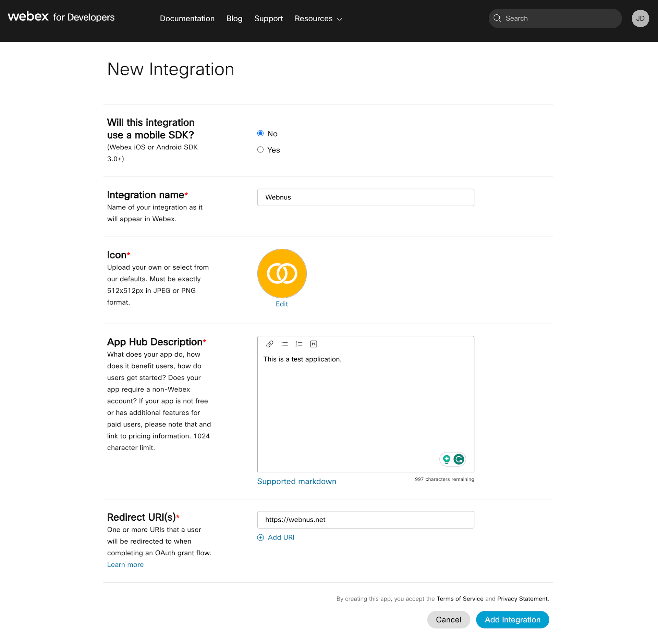Screen dimensions: 658x644
Task: Open the JD user avatar menu
Action: pos(640,18)
